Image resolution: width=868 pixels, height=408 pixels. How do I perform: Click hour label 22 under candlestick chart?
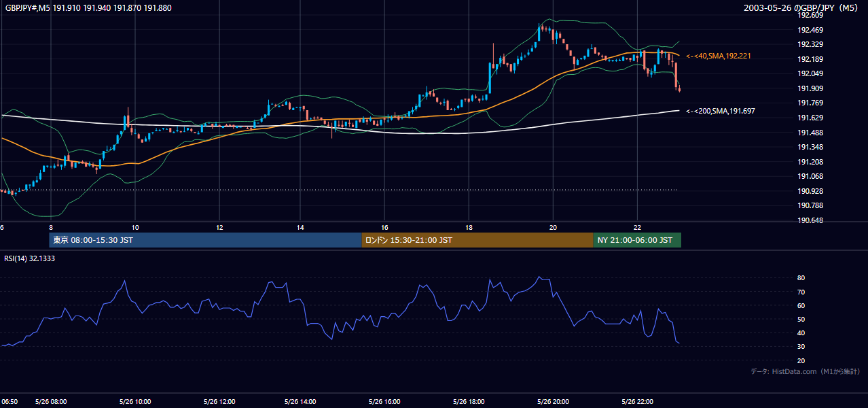coord(637,227)
